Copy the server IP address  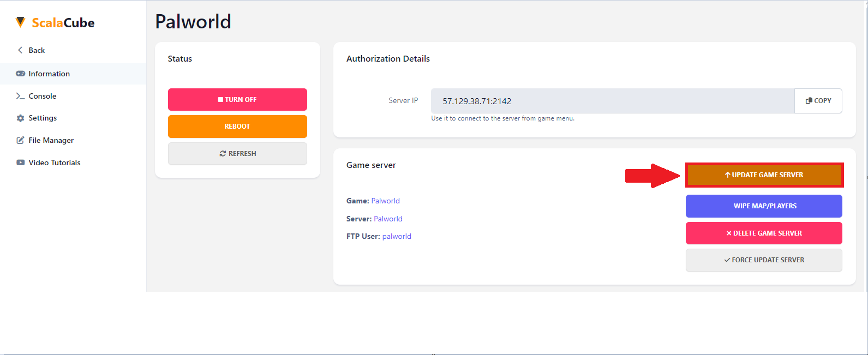(x=818, y=101)
